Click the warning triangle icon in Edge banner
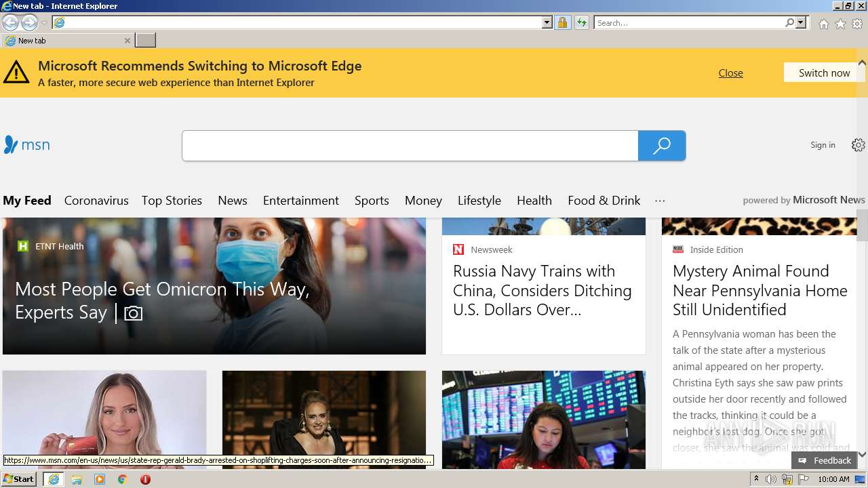 point(16,72)
